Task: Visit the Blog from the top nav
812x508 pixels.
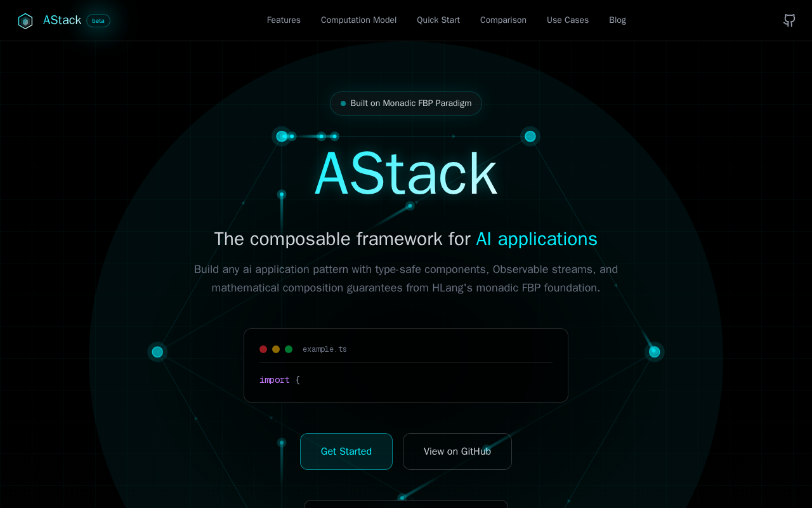Action: click(617, 20)
